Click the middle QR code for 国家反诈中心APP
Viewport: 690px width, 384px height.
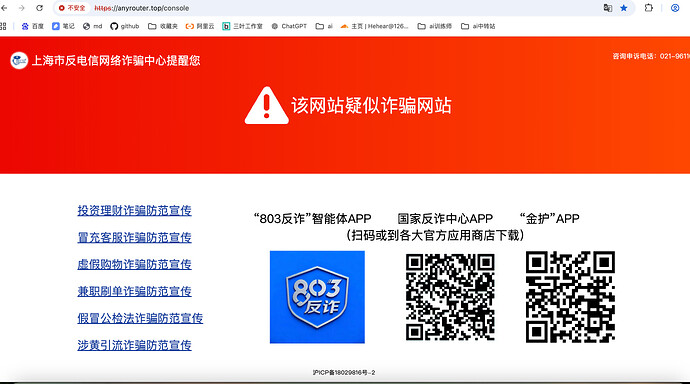pos(450,297)
